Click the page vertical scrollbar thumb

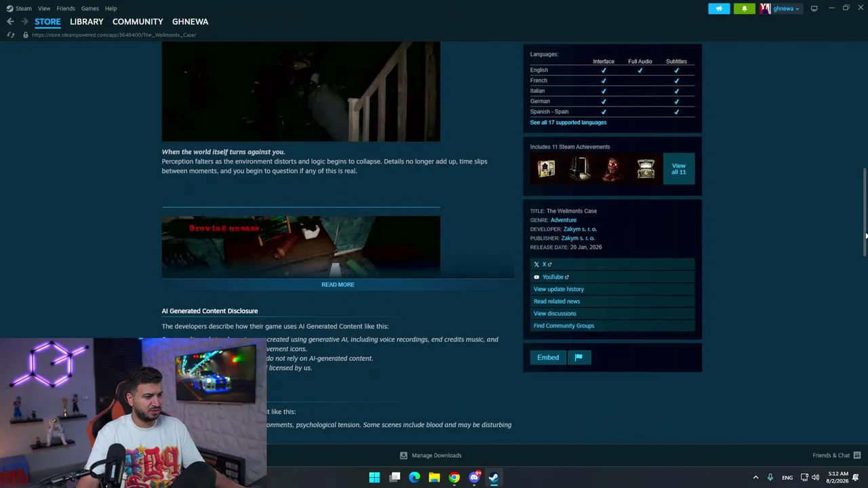click(865, 211)
